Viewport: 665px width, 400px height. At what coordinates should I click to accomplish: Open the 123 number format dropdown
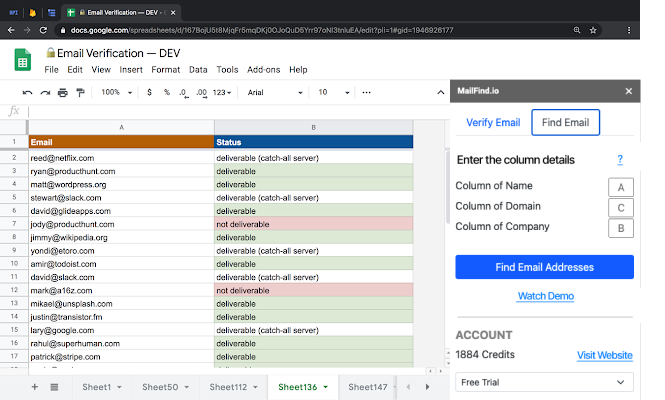222,92
